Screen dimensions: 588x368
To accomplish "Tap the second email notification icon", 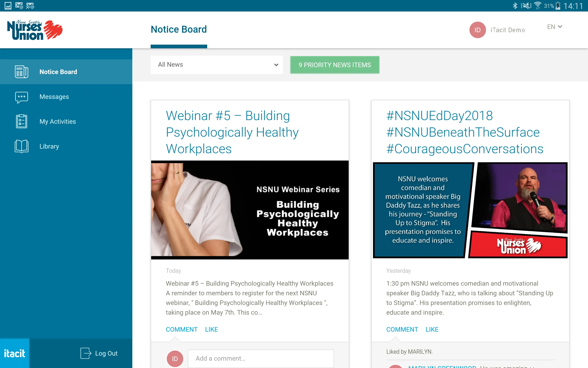I will pyautogui.click(x=30, y=6).
